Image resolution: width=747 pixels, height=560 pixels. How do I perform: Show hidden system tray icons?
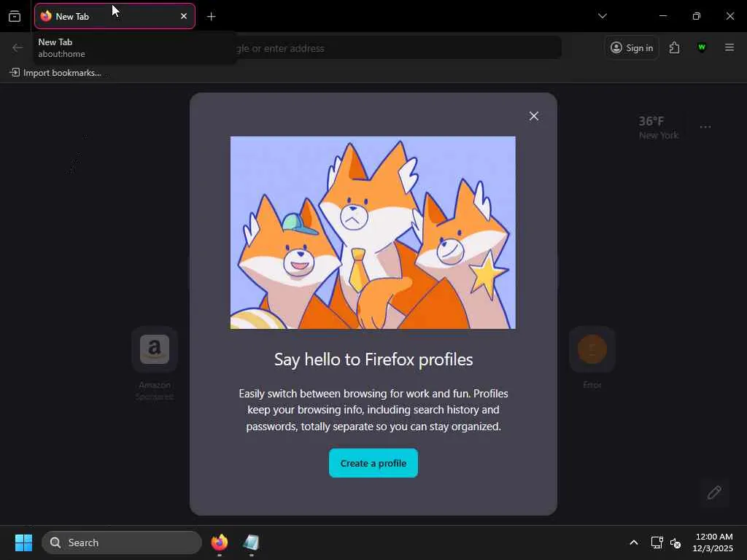(634, 542)
